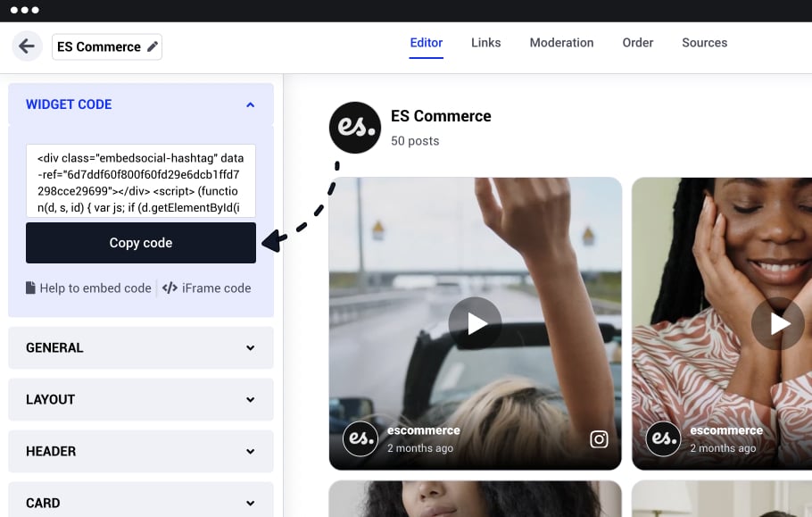Click the window dots in title bar
This screenshot has width=812, height=517.
24,10
